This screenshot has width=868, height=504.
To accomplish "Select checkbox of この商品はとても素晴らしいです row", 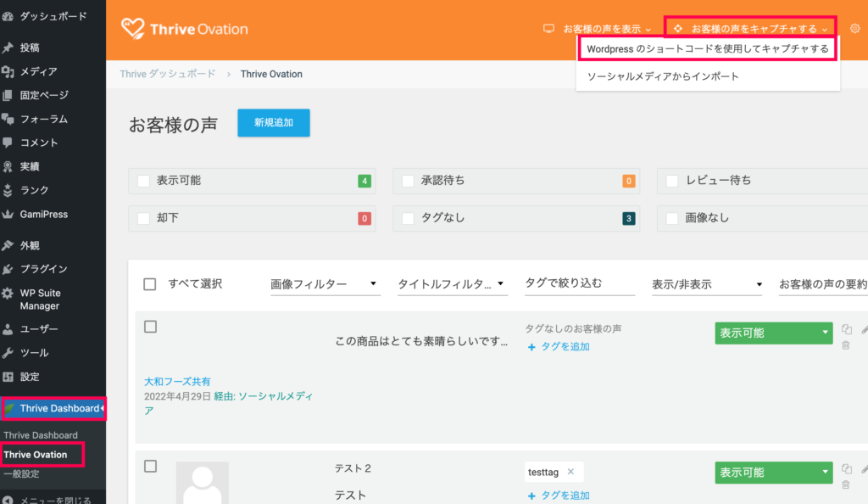I will tap(150, 327).
